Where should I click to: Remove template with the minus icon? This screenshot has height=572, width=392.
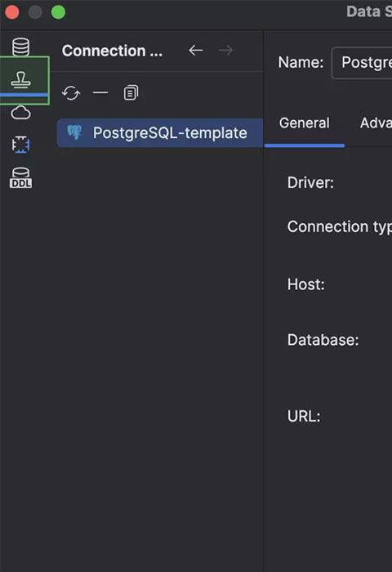pos(100,92)
